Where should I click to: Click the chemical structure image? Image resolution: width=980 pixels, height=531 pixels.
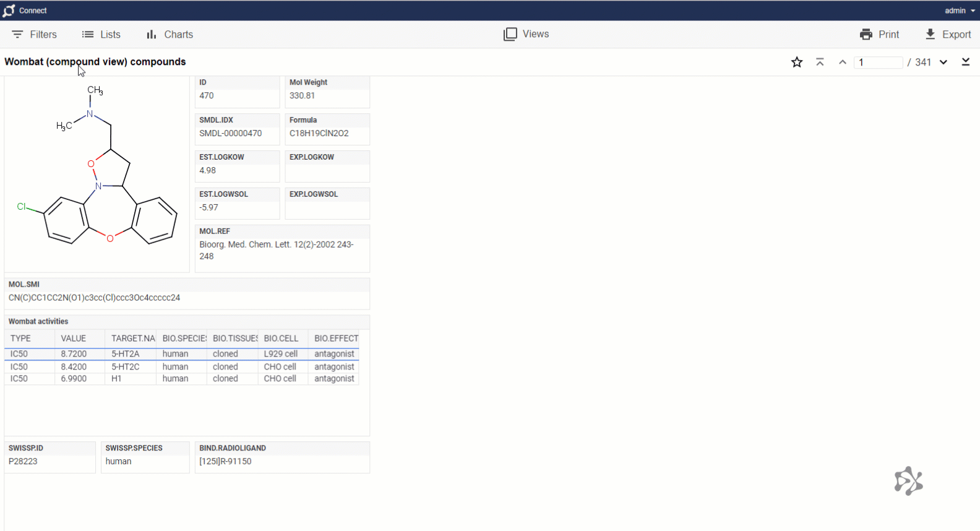[x=97, y=173]
